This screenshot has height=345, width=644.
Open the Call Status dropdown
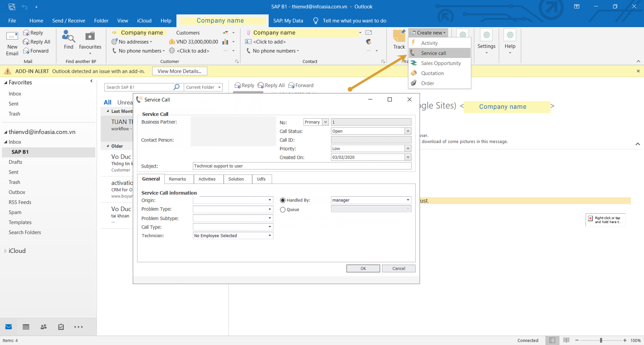408,131
